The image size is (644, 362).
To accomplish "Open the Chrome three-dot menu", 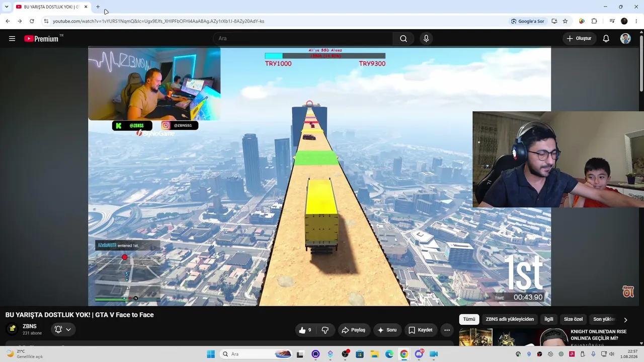I will [636, 21].
